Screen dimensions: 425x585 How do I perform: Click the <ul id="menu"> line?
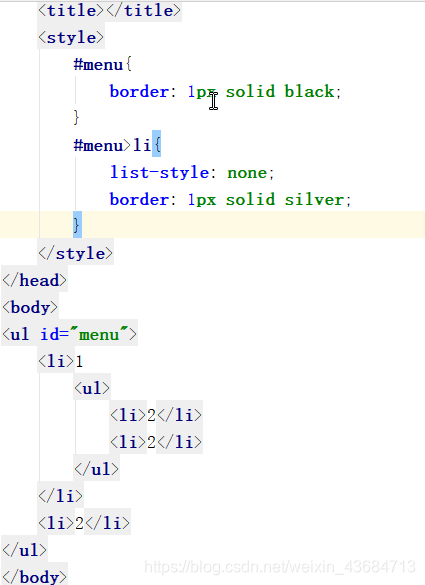coord(70,334)
